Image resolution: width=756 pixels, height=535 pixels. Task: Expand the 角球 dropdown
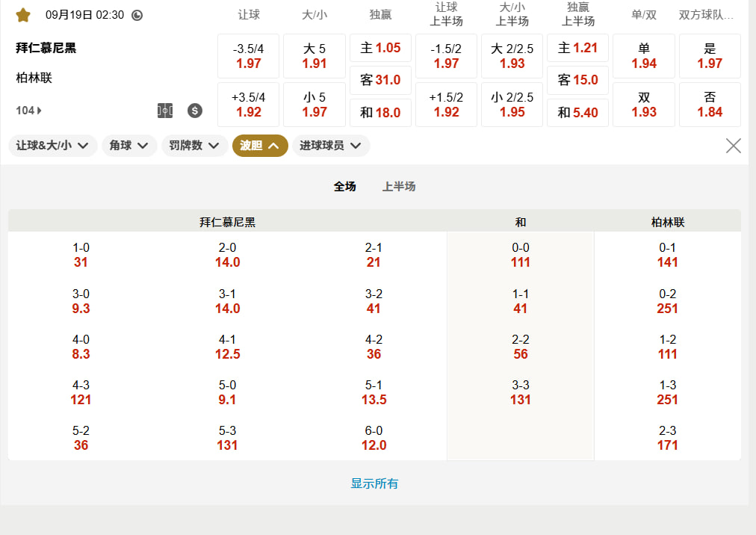coord(128,146)
